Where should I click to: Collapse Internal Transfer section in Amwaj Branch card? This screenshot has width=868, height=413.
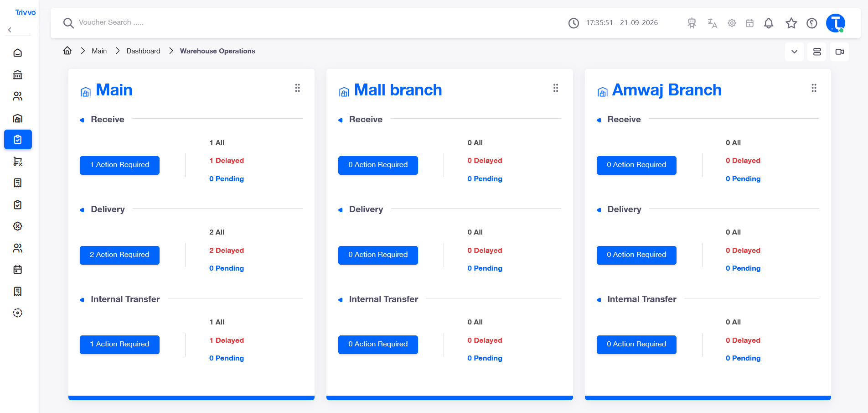[x=599, y=300]
